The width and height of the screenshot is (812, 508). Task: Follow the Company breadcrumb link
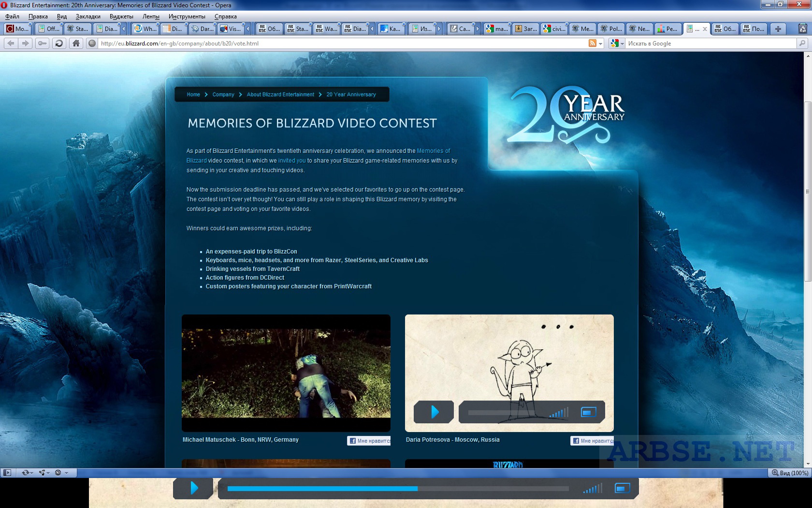click(223, 94)
